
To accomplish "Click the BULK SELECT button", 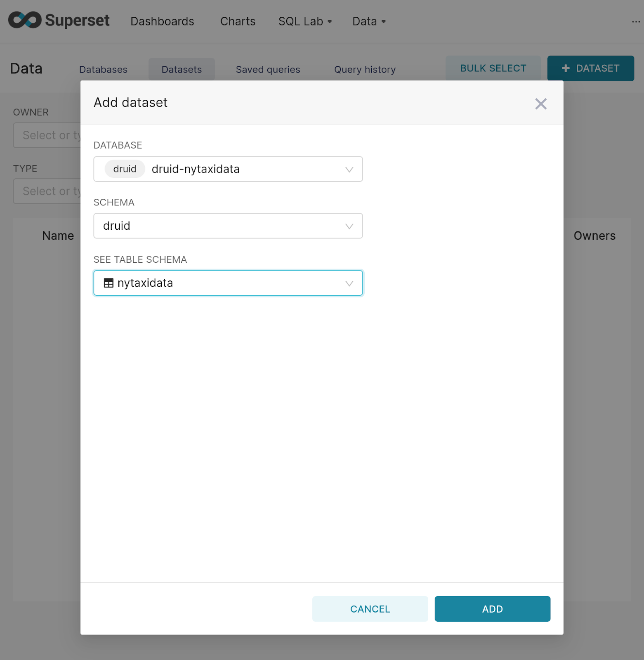I will pyautogui.click(x=493, y=68).
